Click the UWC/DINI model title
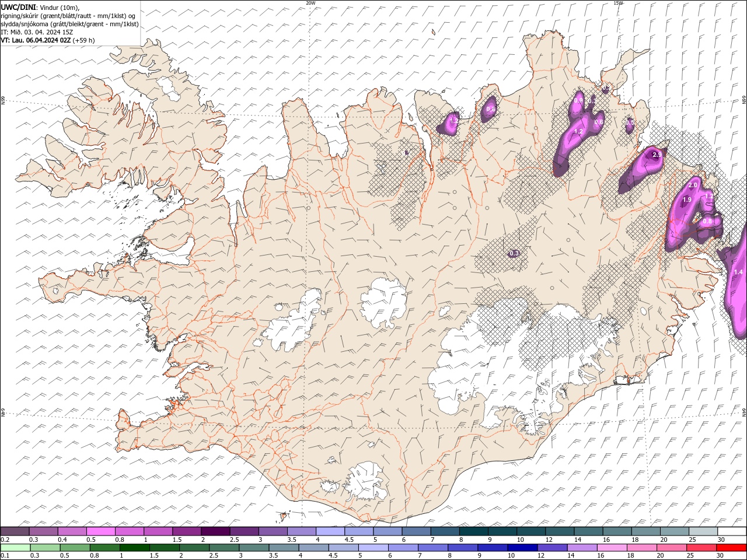This screenshot has width=747, height=560. pos(18,7)
